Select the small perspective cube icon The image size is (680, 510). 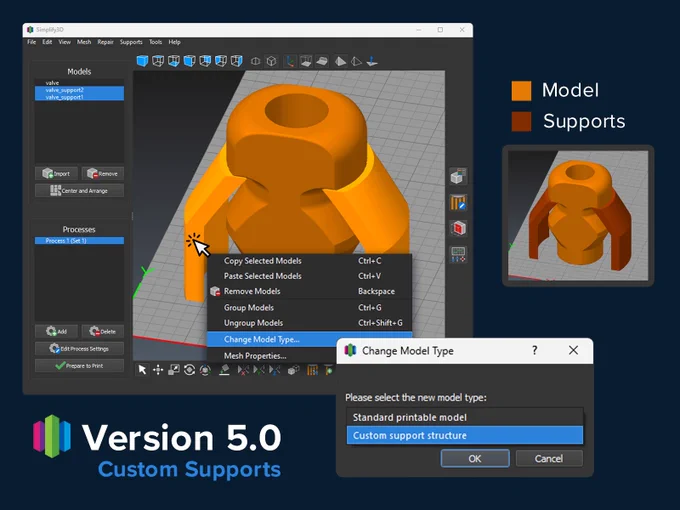pyautogui.click(x=255, y=62)
